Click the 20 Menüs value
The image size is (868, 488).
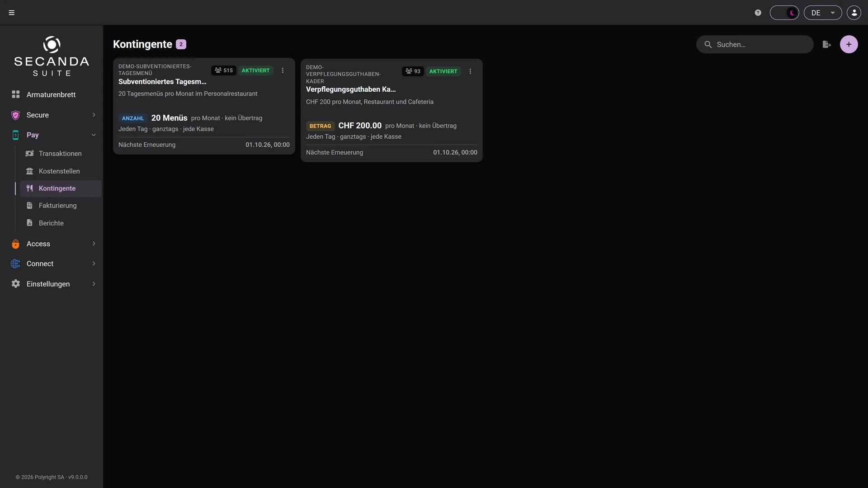tap(169, 118)
